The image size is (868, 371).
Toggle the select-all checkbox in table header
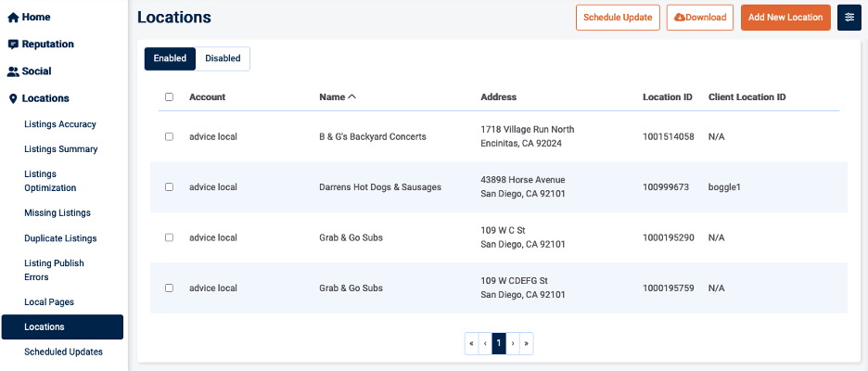point(169,96)
